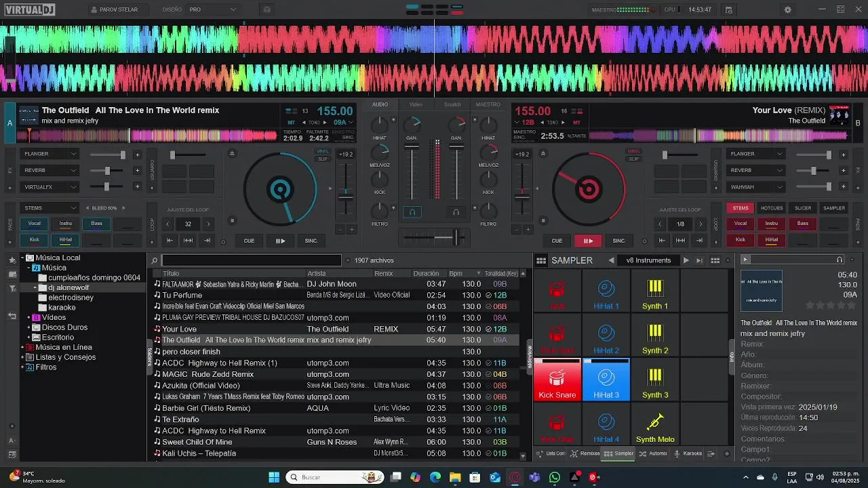The height and width of the screenshot is (488, 868).
Task: Pause deck B with play/pause button
Action: click(588, 241)
